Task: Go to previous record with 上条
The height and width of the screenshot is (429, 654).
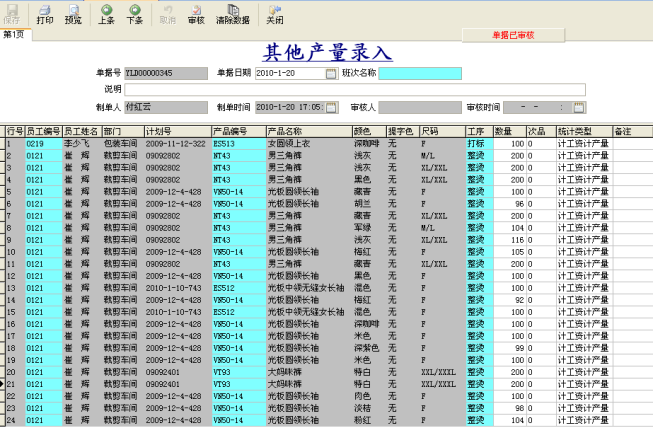Action: click(106, 14)
